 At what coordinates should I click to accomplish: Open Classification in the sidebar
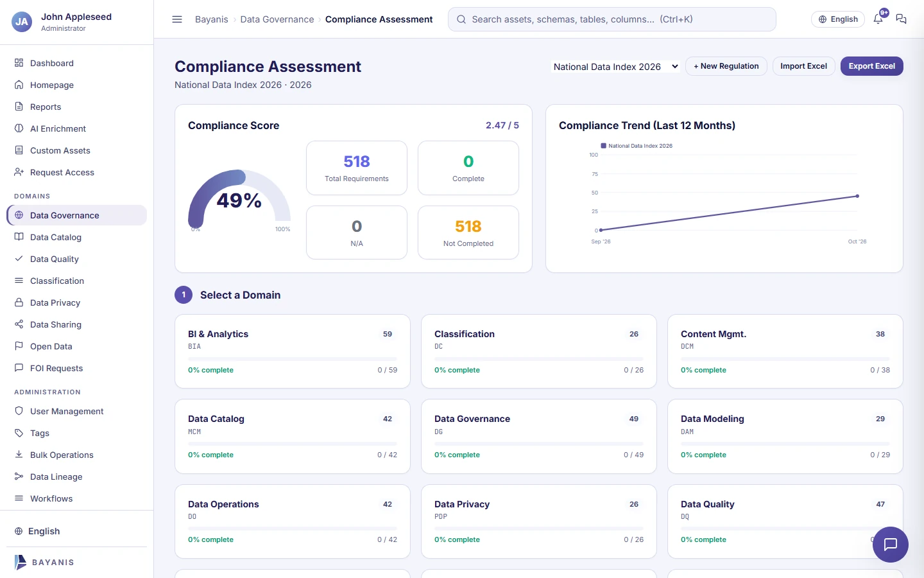pos(77,281)
